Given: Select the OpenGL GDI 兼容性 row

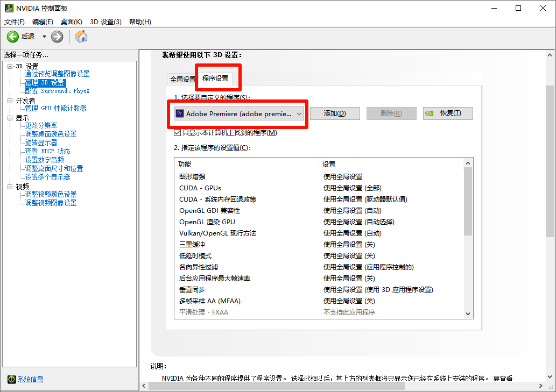Looking at the screenshot, I should 319,211.
